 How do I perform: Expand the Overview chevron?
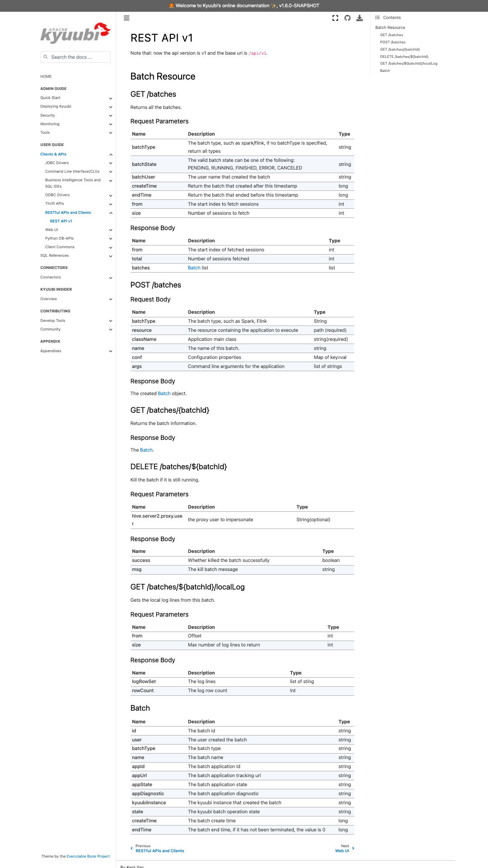[111, 299]
